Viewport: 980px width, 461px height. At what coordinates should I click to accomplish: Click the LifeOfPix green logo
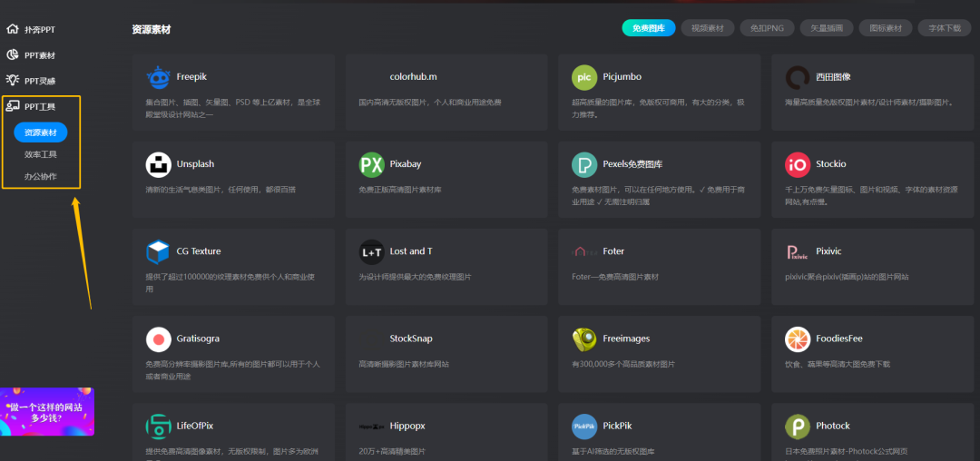click(158, 426)
